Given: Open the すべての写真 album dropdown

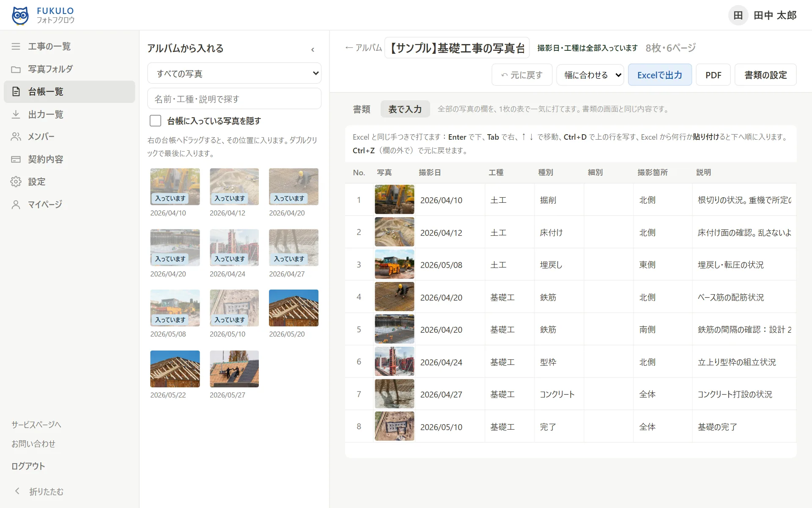Looking at the screenshot, I should (x=234, y=73).
